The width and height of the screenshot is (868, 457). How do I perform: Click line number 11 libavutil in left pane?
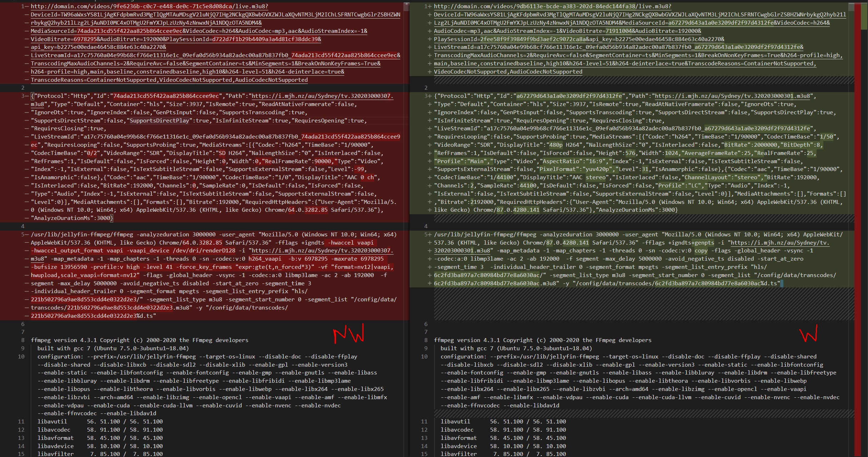pos(21,422)
